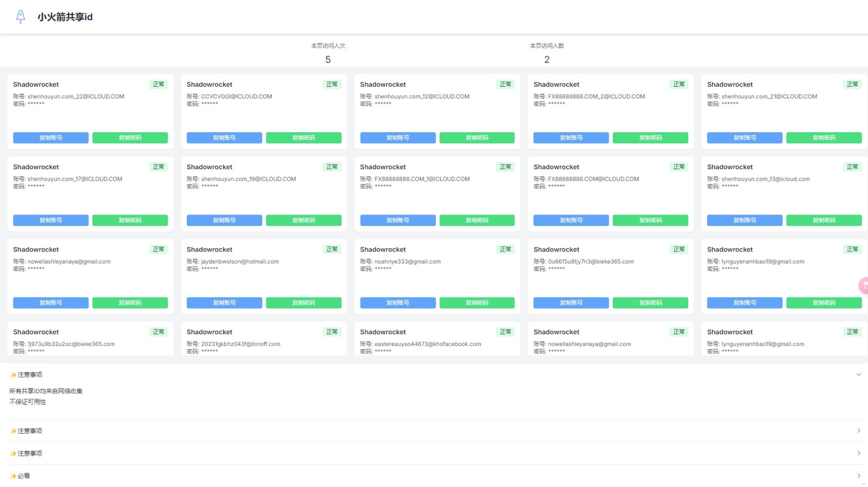
Task: Copy password for lynguyenanhbao19@gmail.com in third row
Action: (824, 303)
